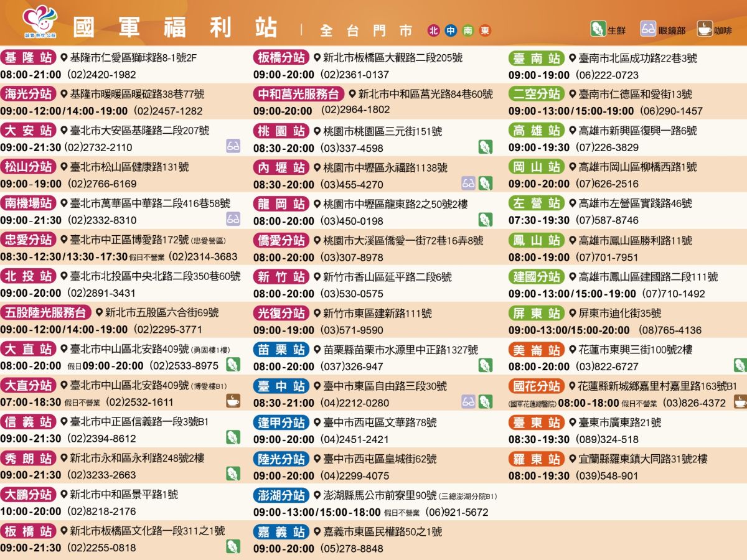
Task: Click the 眼鏡部 glasses legend icon
Action: (x=649, y=29)
